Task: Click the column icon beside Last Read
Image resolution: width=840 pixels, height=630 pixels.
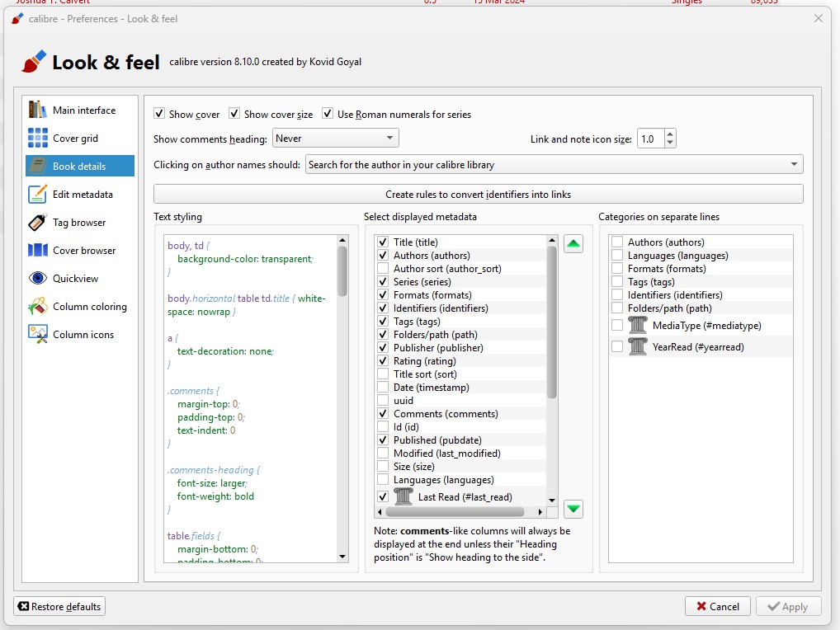Action: coord(403,496)
